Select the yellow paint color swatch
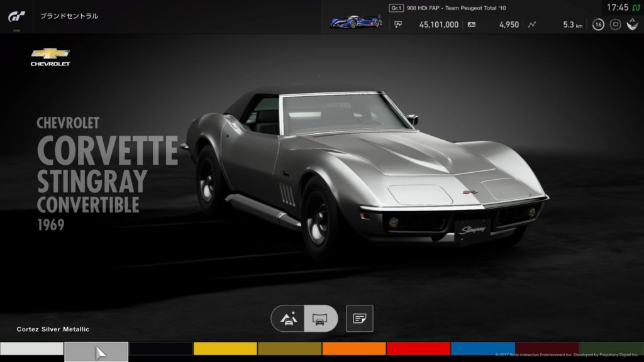 coord(225,349)
